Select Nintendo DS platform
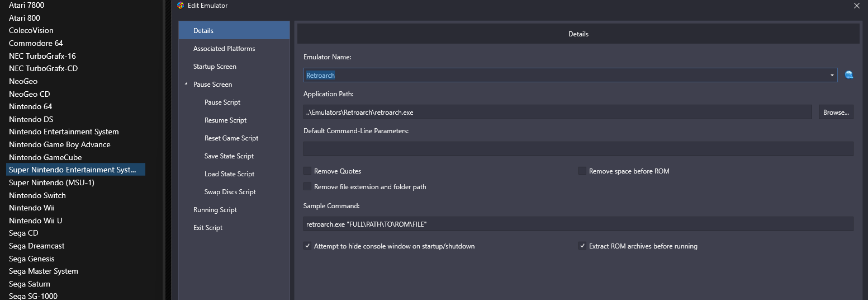 pyautogui.click(x=31, y=119)
